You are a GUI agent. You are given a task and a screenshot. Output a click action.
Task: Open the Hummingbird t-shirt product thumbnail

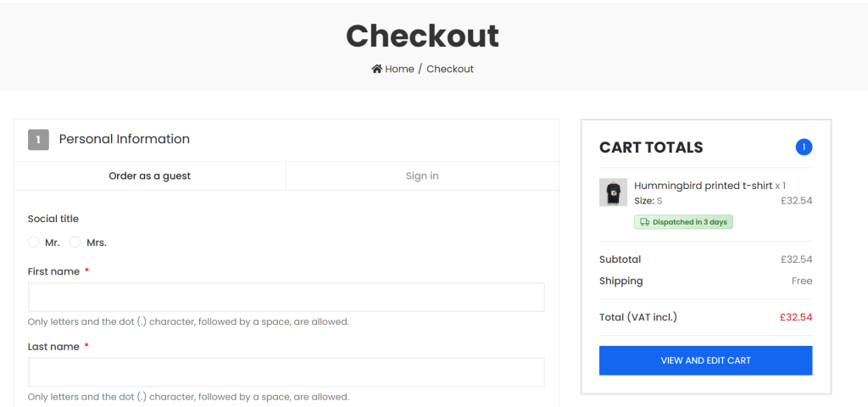[x=613, y=192]
